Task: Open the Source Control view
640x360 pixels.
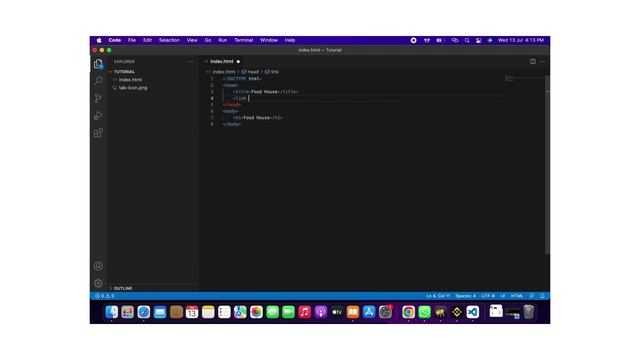Action: coord(98,98)
